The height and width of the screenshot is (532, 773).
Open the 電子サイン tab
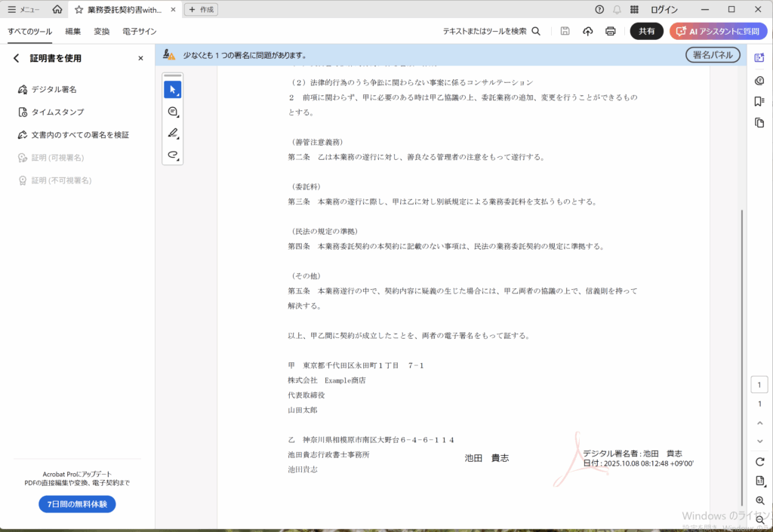[140, 31]
